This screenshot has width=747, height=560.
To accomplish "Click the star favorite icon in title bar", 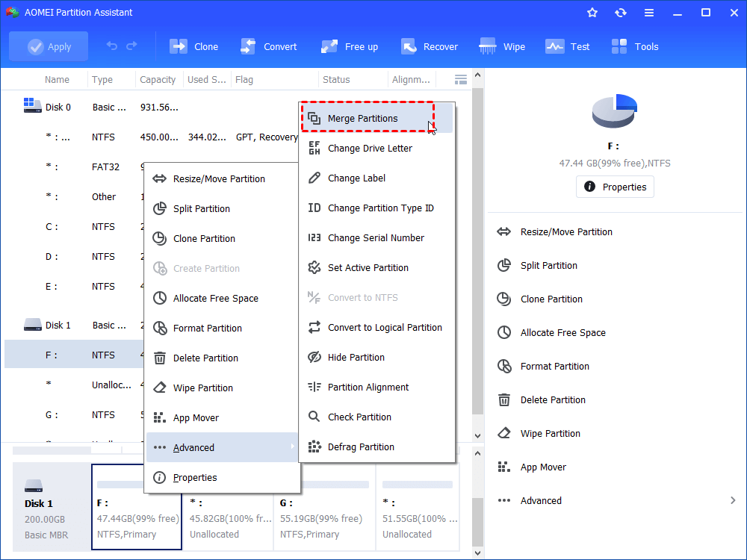I will point(592,13).
